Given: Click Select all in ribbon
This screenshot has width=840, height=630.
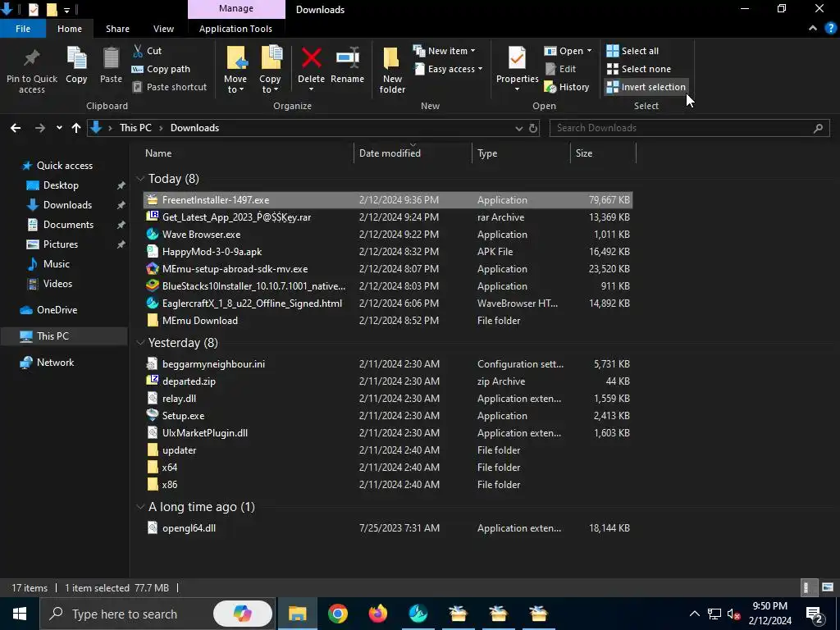Looking at the screenshot, I should (632, 51).
